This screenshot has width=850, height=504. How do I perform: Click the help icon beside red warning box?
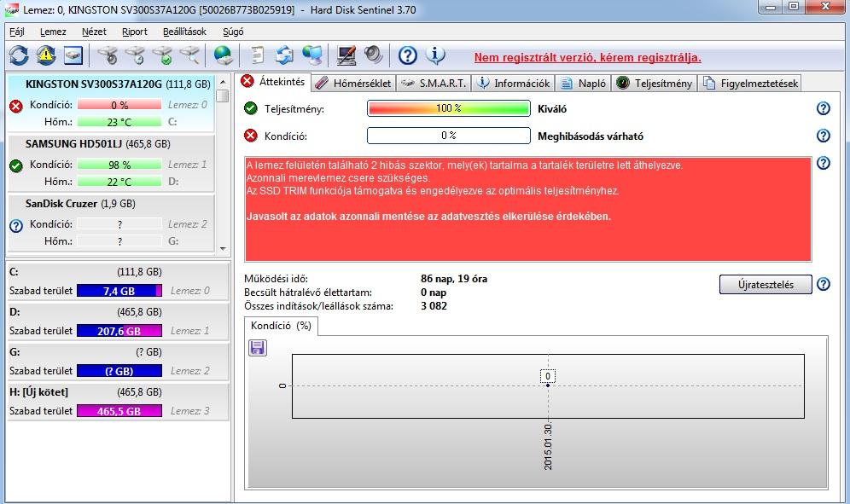823,163
